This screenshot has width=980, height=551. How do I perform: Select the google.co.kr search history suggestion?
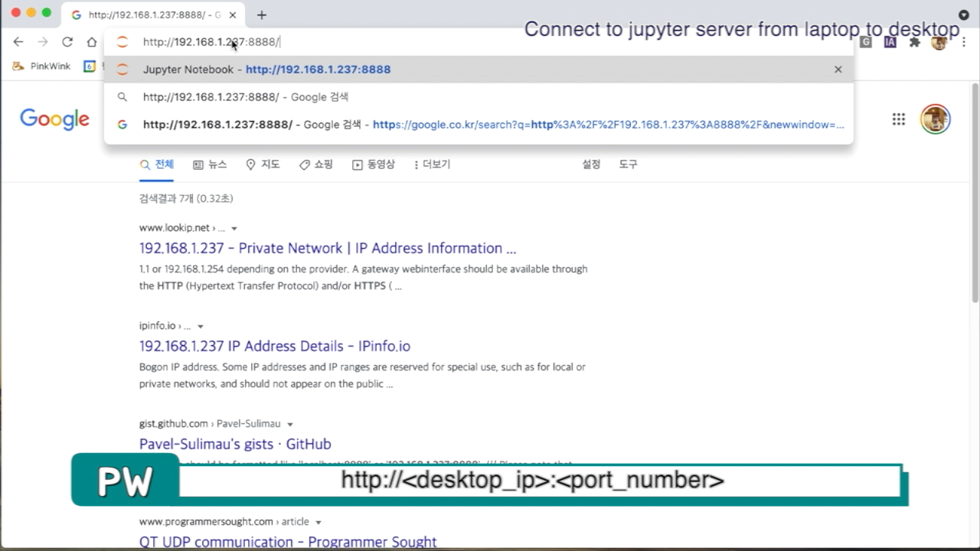[x=479, y=124]
